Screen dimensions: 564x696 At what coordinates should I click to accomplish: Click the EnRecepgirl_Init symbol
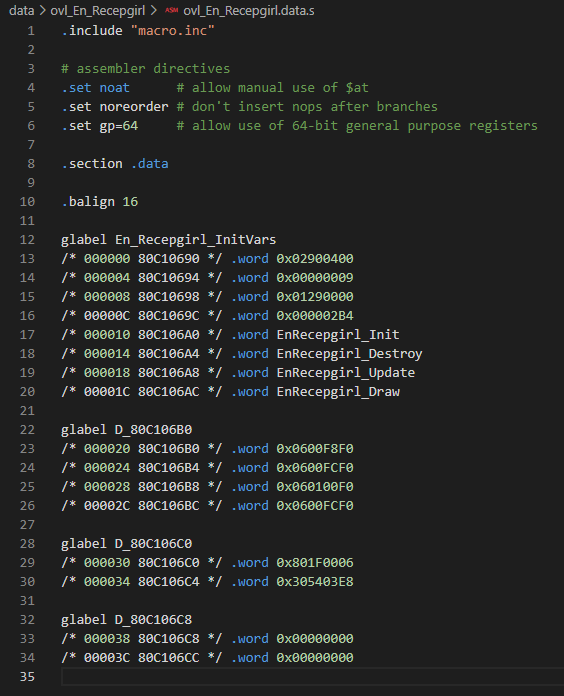[338, 335]
